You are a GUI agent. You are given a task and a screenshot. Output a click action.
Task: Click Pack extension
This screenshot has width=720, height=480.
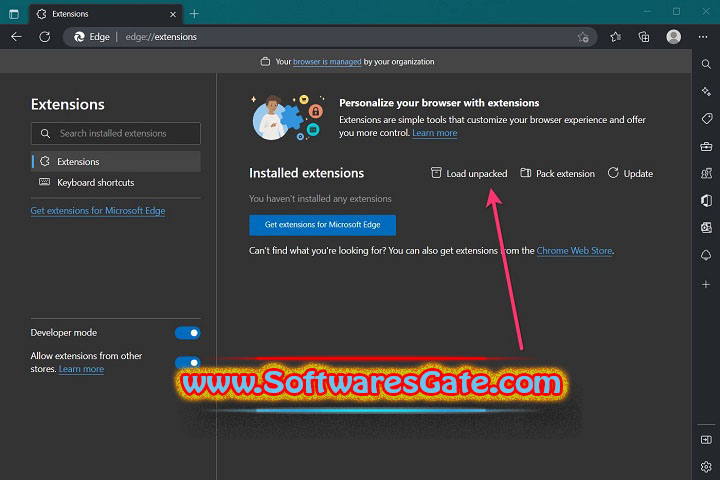[x=557, y=173]
